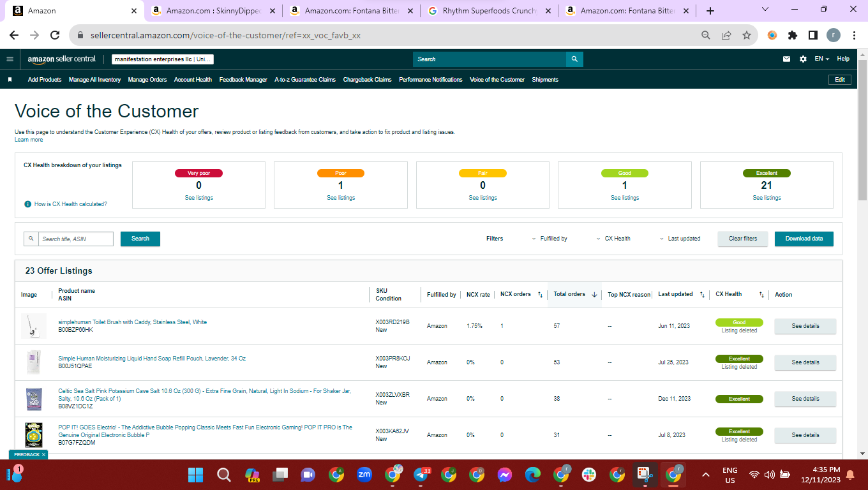The image size is (868, 490).
Task: Click the info icon beside How is CX Health calculated
Action: 27,204
